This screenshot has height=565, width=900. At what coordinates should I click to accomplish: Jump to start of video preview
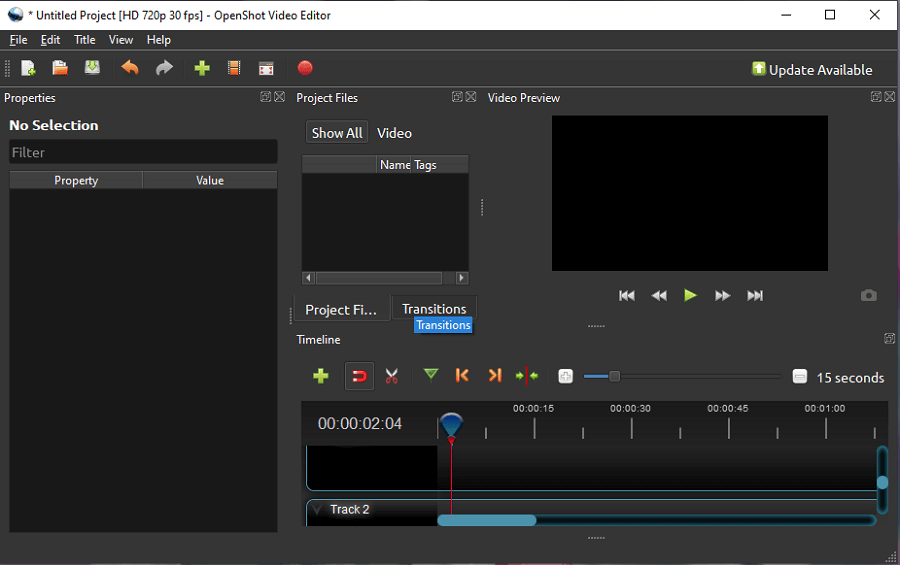click(x=627, y=296)
